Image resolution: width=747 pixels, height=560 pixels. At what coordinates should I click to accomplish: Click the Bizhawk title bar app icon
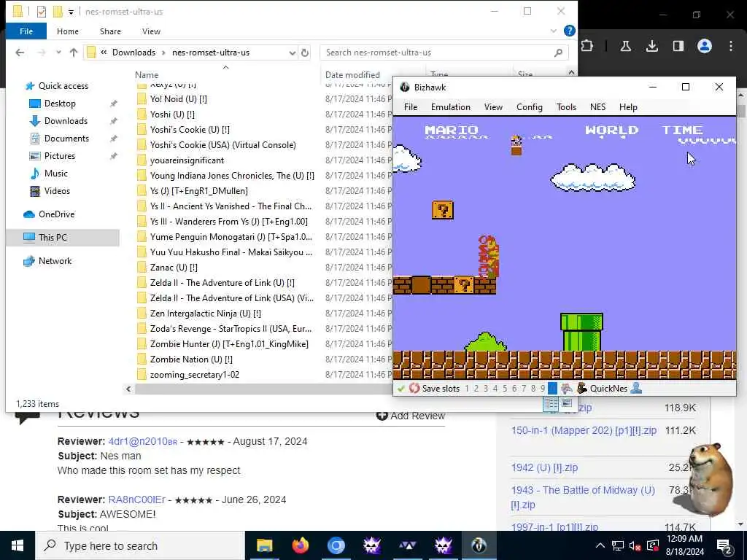click(x=404, y=87)
